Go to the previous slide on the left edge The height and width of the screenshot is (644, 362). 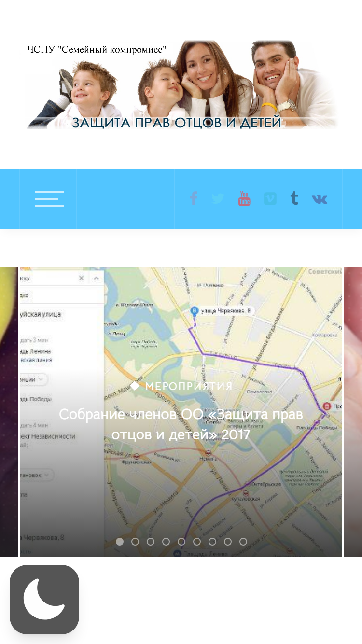coord(9,412)
